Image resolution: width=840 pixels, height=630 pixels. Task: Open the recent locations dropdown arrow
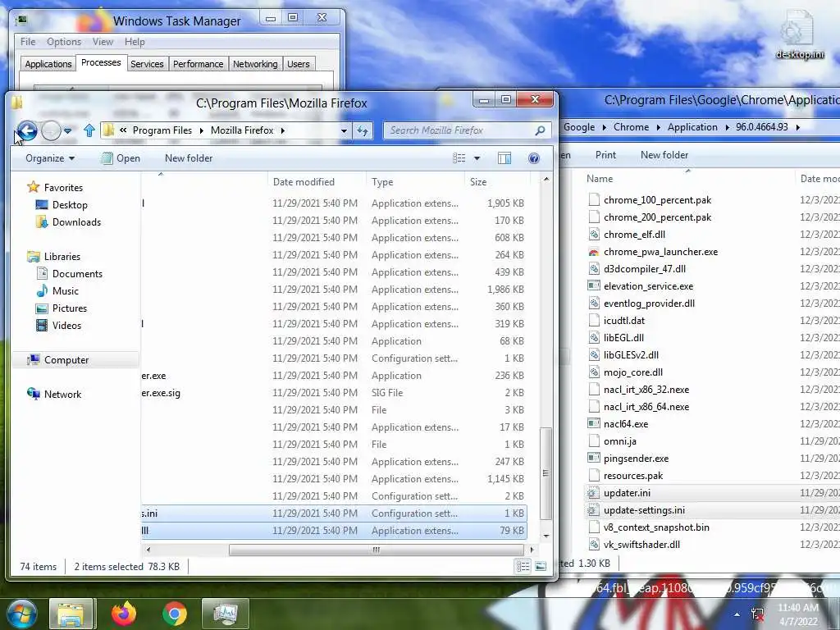(67, 130)
